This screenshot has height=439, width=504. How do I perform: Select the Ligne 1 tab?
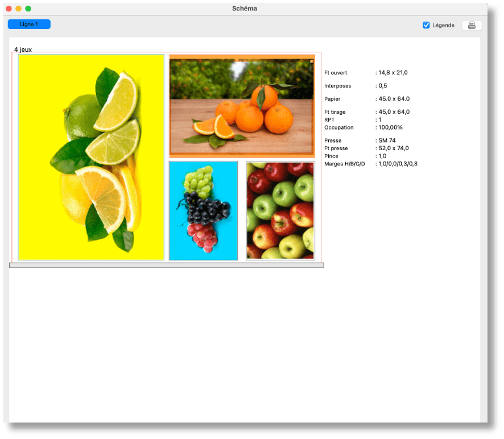pos(29,24)
